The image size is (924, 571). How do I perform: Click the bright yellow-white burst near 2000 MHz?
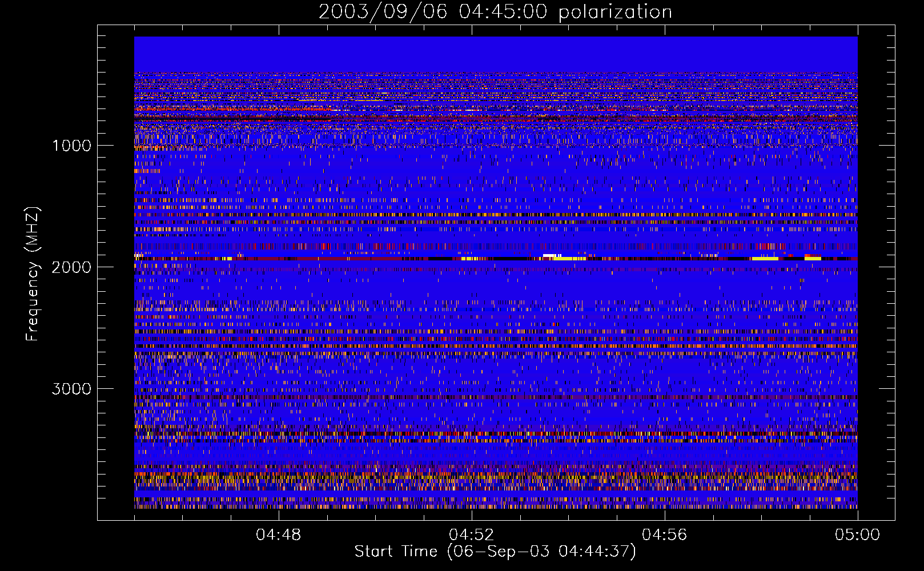pyautogui.click(x=564, y=257)
